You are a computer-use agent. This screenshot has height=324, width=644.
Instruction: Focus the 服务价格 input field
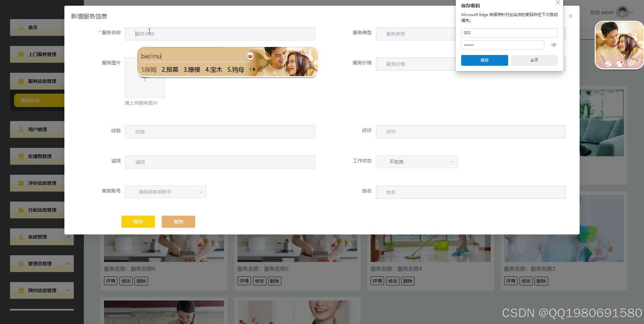click(x=416, y=64)
